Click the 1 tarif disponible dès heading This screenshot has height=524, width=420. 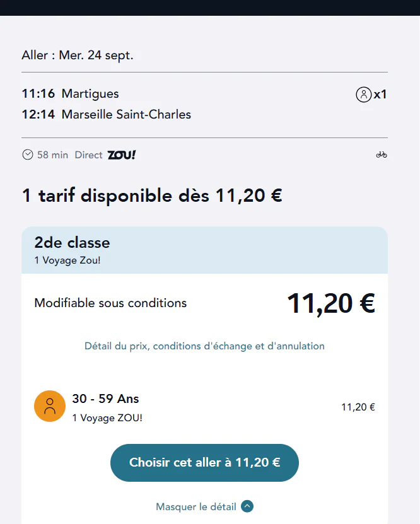point(152,195)
